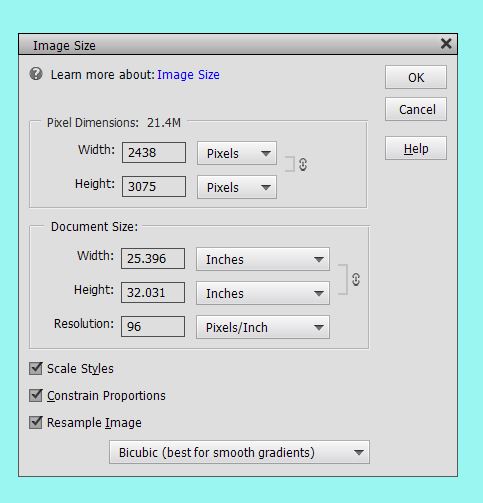The width and height of the screenshot is (483, 503).
Task: Click the document height field 32.031
Action: pyautogui.click(x=153, y=293)
